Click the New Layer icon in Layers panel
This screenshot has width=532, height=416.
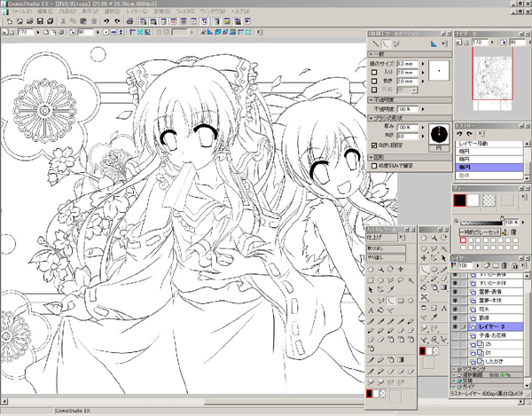point(487,265)
